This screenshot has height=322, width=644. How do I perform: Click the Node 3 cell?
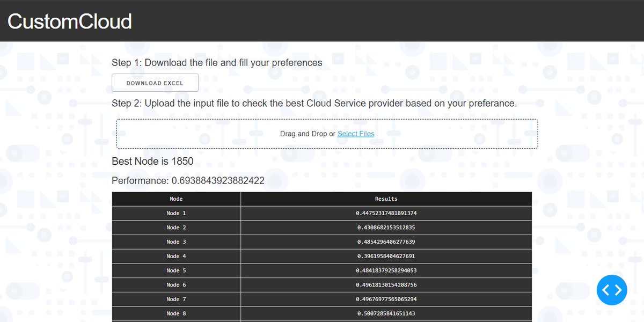click(x=176, y=242)
